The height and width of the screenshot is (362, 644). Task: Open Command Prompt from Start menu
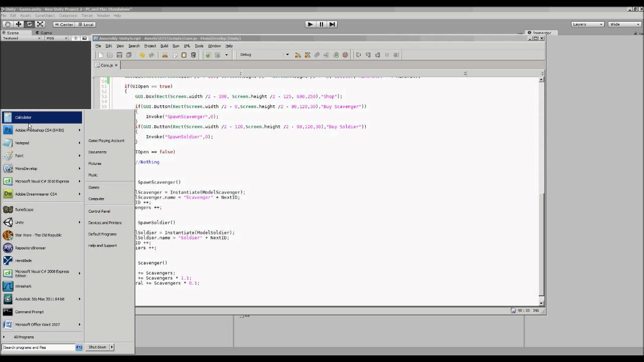point(42,312)
